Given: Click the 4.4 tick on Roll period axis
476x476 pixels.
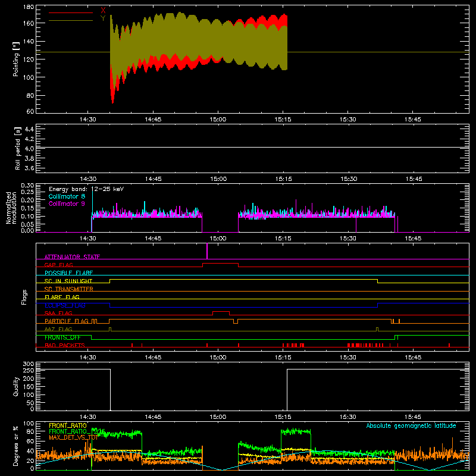Looking at the screenshot, I should [x=29, y=129].
